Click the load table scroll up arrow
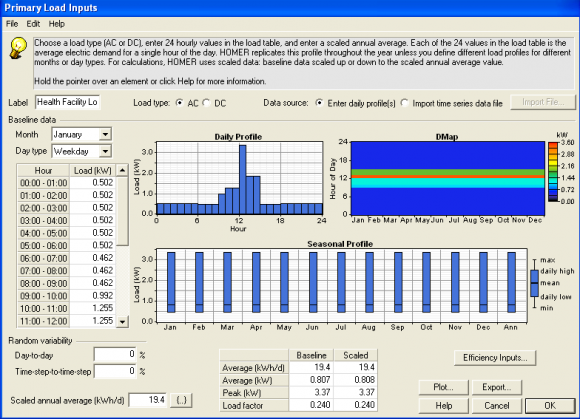The height and width of the screenshot is (419, 580). pos(122,170)
